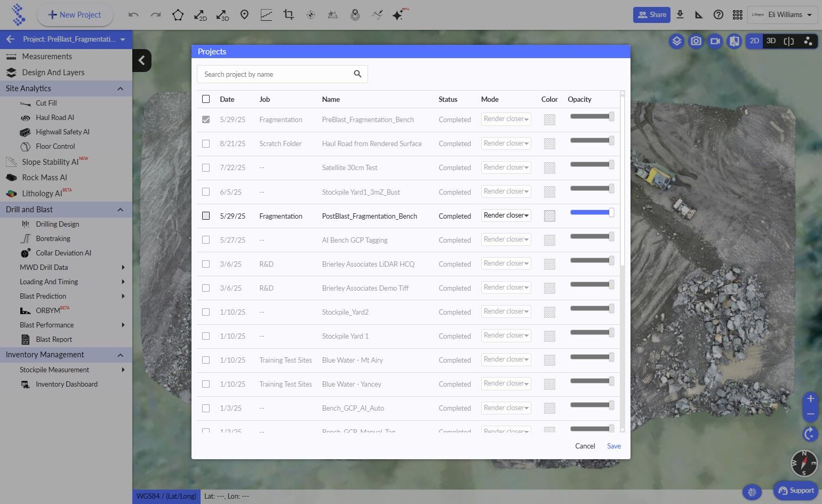Click the download icon in header
The height and width of the screenshot is (504, 822).
coord(680,15)
